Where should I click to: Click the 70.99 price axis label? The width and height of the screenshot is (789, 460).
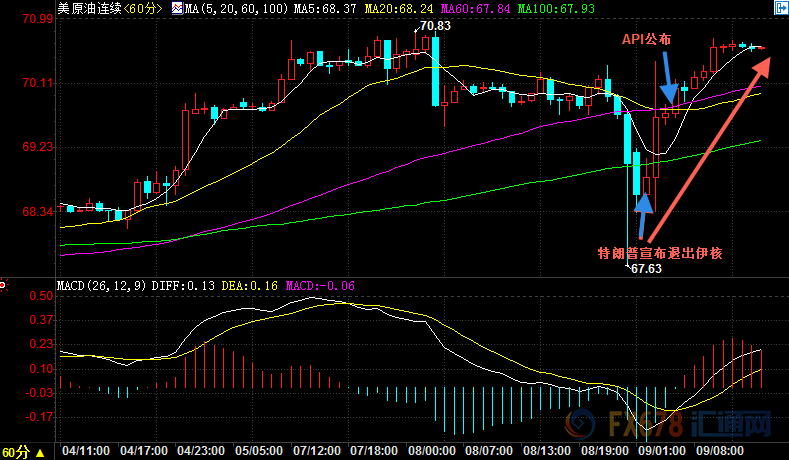tap(38, 19)
